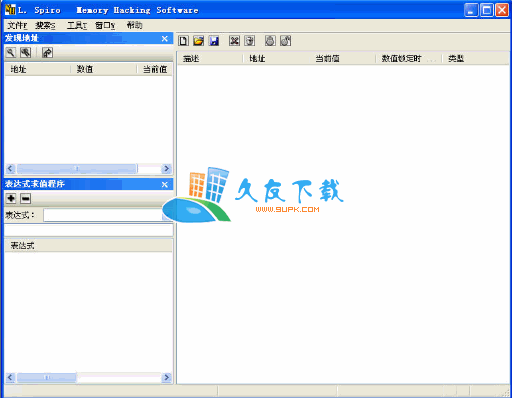Click horizontal scrollbar thumb of 发现地址 list
This screenshot has height=398, width=512.
pos(77,169)
